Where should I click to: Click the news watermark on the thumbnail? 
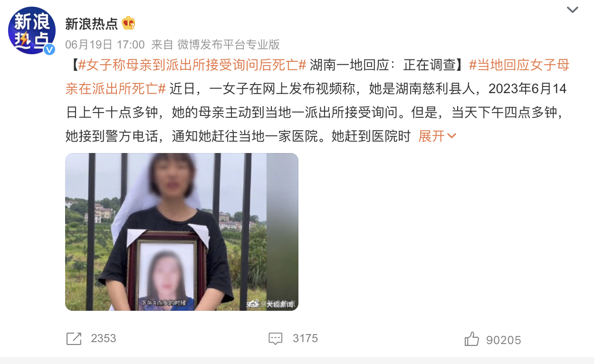pyautogui.click(x=270, y=304)
